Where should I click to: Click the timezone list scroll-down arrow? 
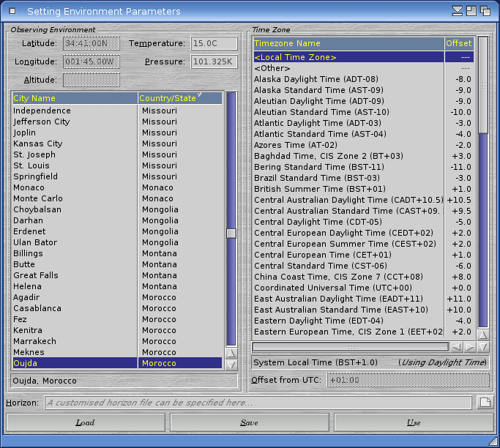(x=482, y=346)
